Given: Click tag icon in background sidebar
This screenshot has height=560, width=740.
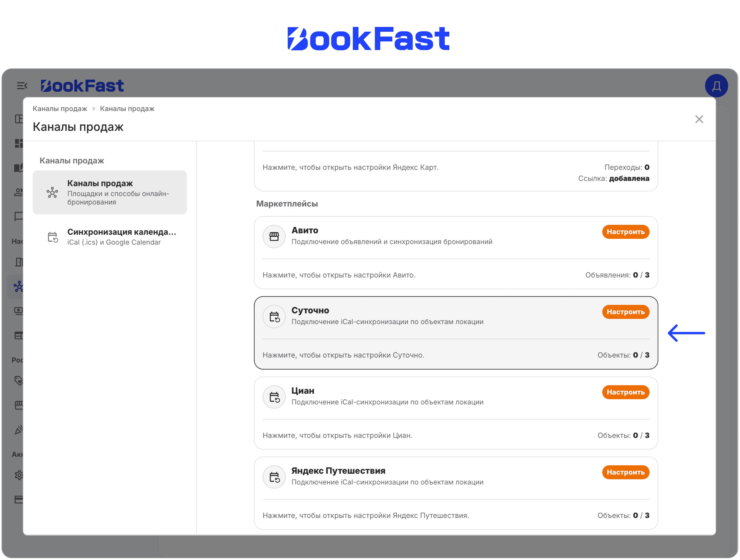Looking at the screenshot, I should tap(19, 381).
